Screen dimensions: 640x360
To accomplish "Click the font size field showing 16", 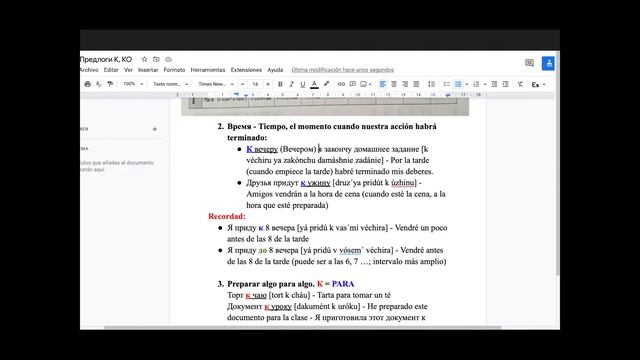I will coord(255,84).
